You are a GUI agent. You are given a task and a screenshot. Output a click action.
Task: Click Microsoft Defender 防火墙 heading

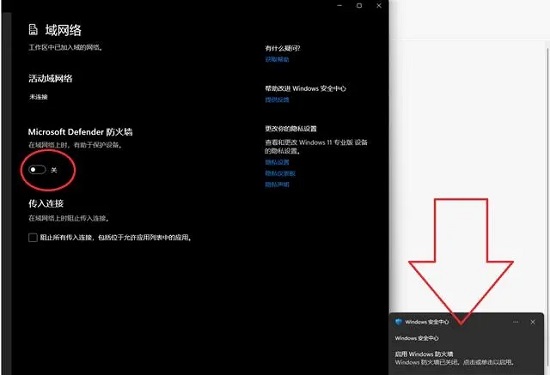click(80, 132)
